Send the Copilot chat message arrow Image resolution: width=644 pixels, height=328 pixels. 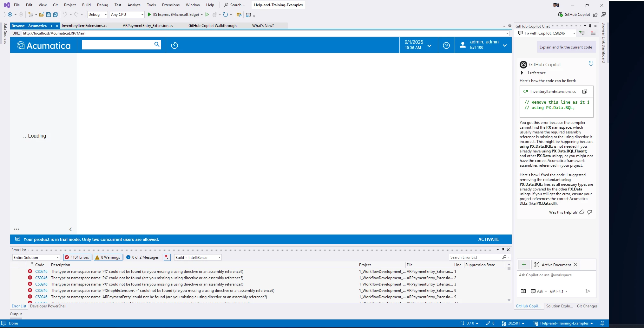[x=588, y=291]
